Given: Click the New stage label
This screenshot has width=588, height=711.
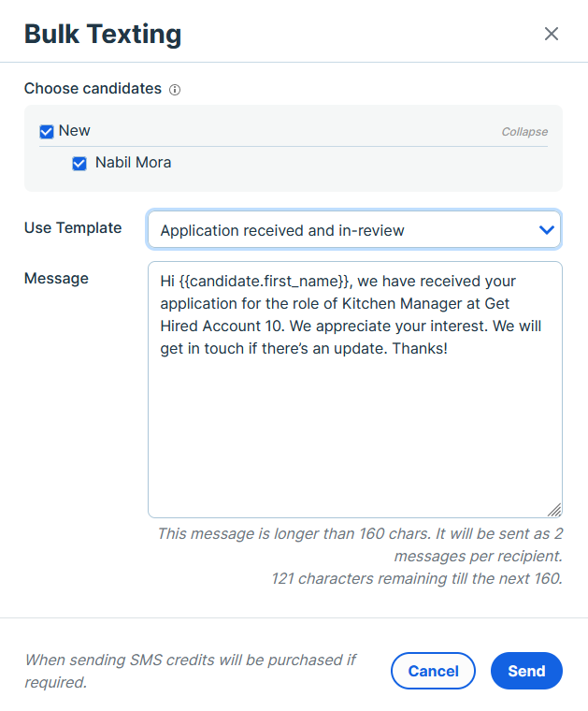Looking at the screenshot, I should (74, 131).
